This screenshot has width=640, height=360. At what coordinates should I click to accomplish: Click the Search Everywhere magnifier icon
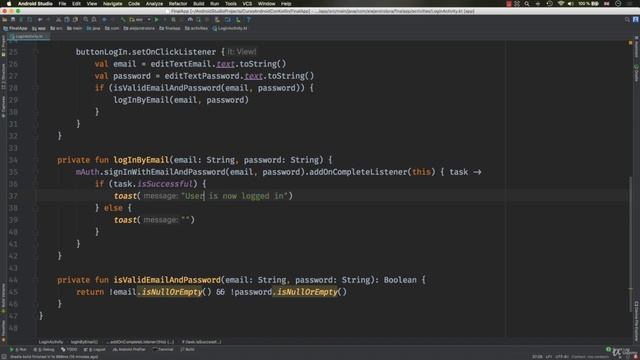pyautogui.click(x=627, y=19)
